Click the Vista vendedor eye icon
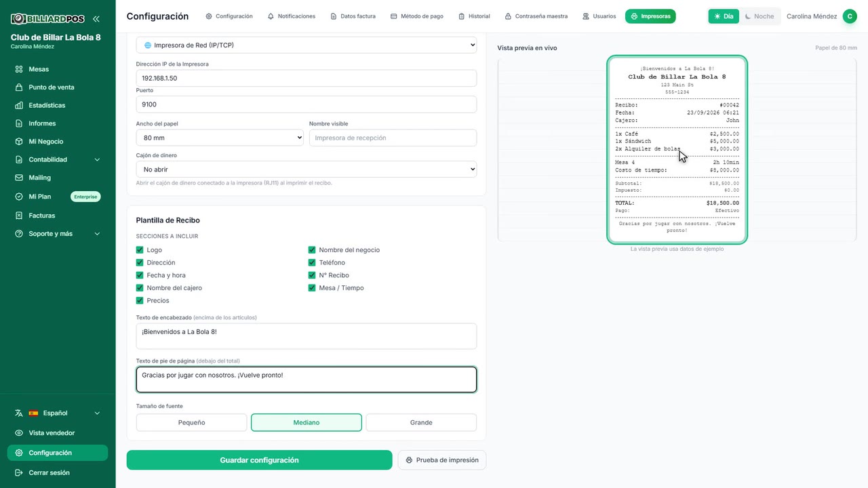 pyautogui.click(x=19, y=433)
